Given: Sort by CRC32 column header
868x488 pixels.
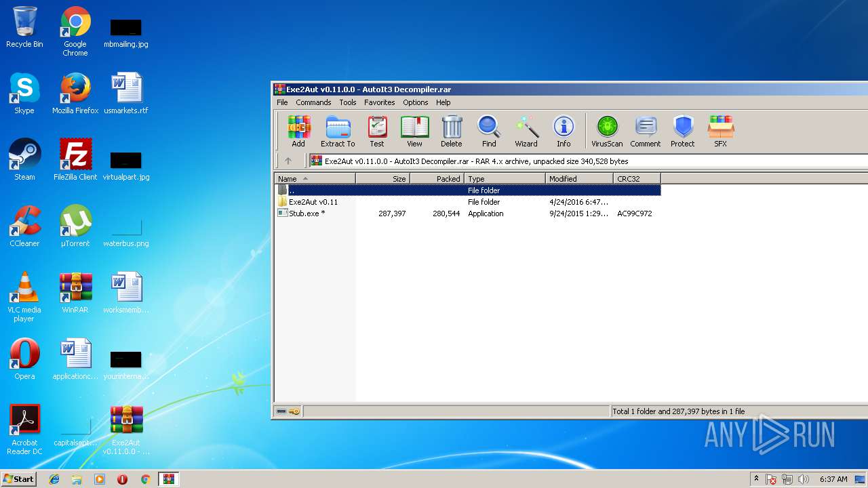Looking at the screenshot, I should pyautogui.click(x=637, y=179).
